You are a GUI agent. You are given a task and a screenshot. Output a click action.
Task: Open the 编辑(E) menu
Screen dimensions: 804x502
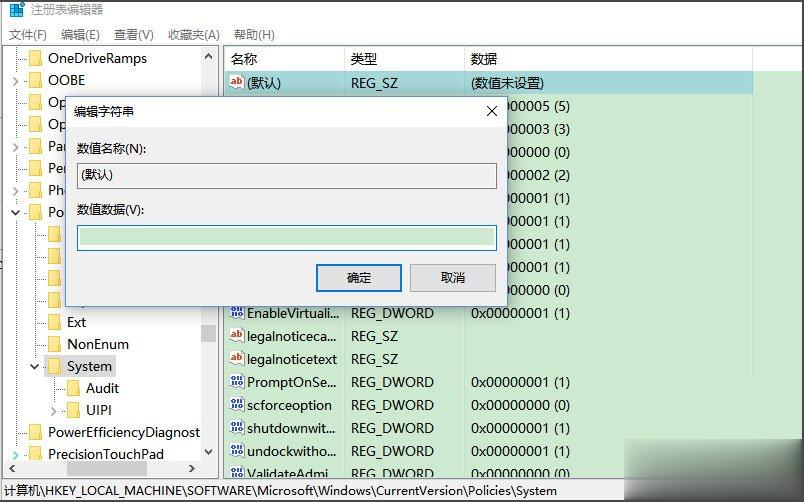click(80, 35)
